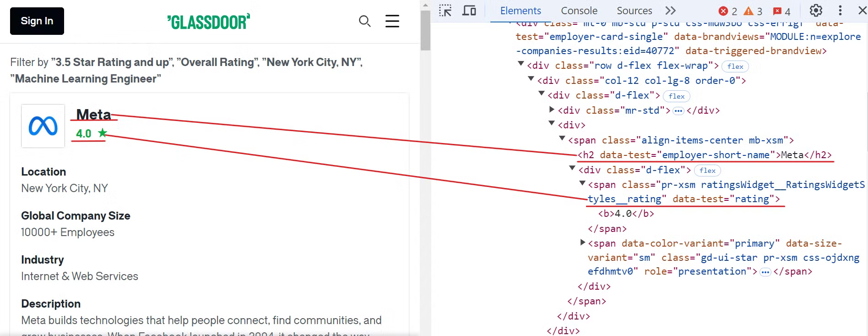Switch to the Console tab

(x=579, y=11)
